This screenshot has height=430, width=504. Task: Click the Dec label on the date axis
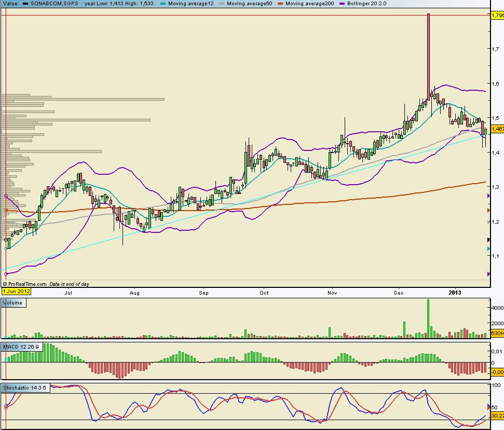coord(399,293)
